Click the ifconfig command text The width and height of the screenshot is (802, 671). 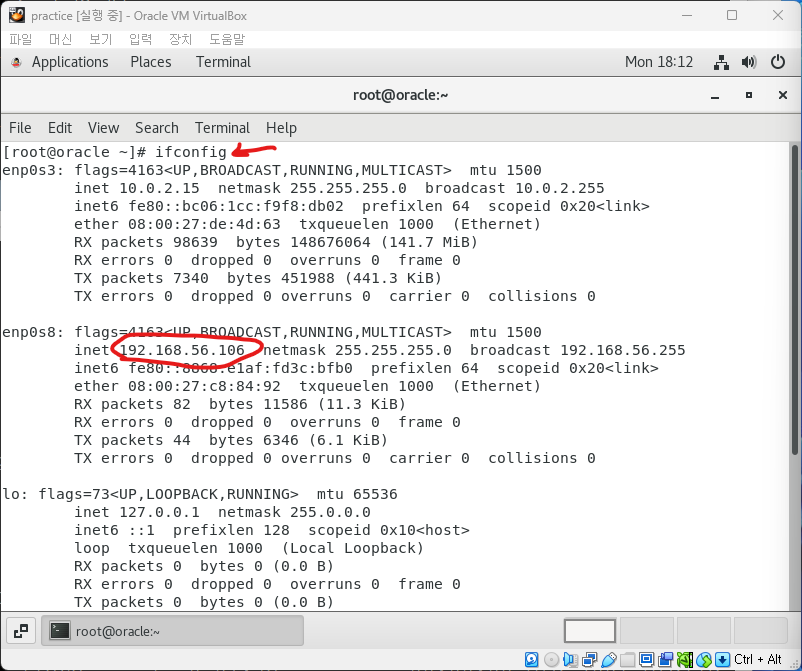(191, 152)
